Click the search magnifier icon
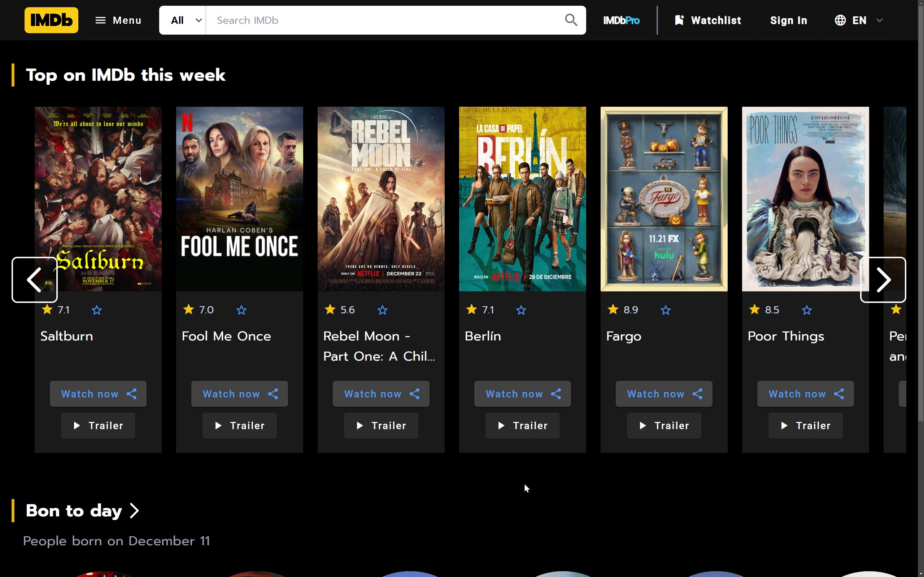Image resolution: width=924 pixels, height=577 pixels. pos(571,20)
